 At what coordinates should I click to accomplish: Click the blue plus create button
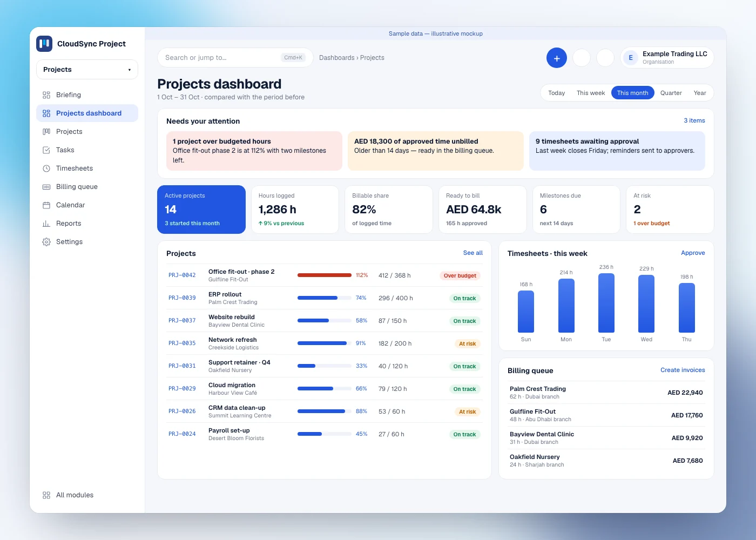tap(557, 58)
